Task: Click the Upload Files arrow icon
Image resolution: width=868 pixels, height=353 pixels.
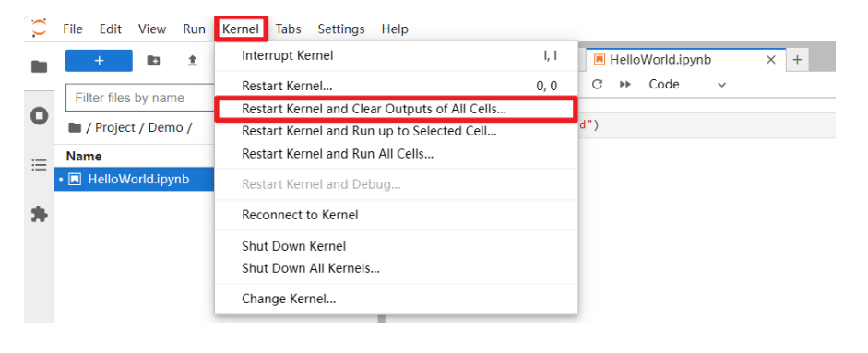Action: pos(192,61)
